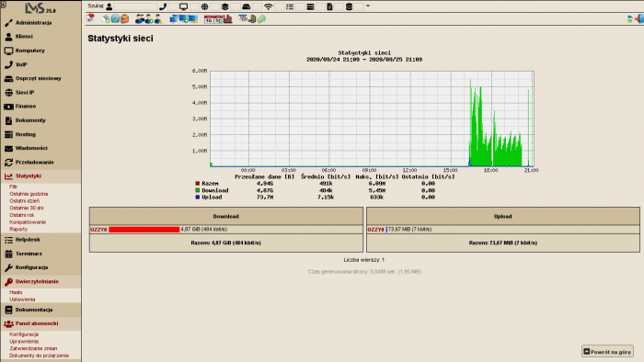Click the green banknote toolbar icon
The width and height of the screenshot is (644, 362).
(261, 19)
